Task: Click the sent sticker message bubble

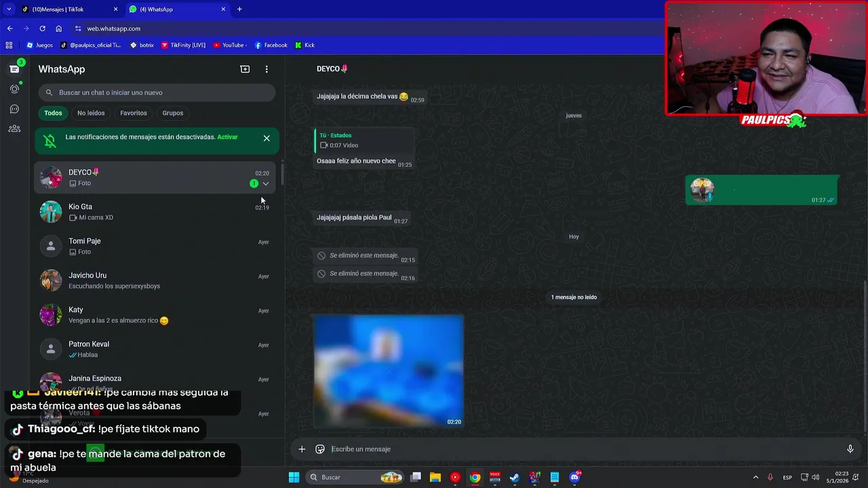Action: pos(762,190)
